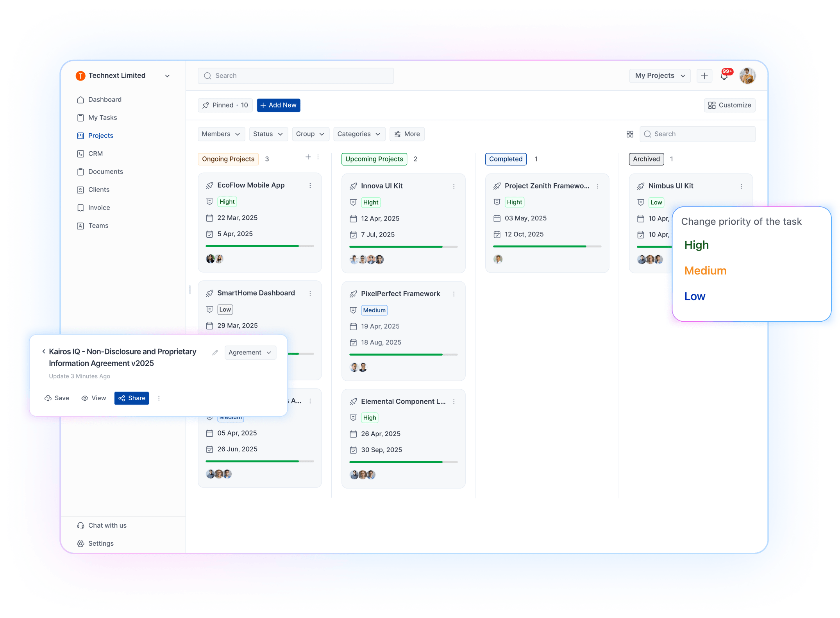Screen dimensions: 840x618
Task: Open the user profile avatar
Action: 747,76
